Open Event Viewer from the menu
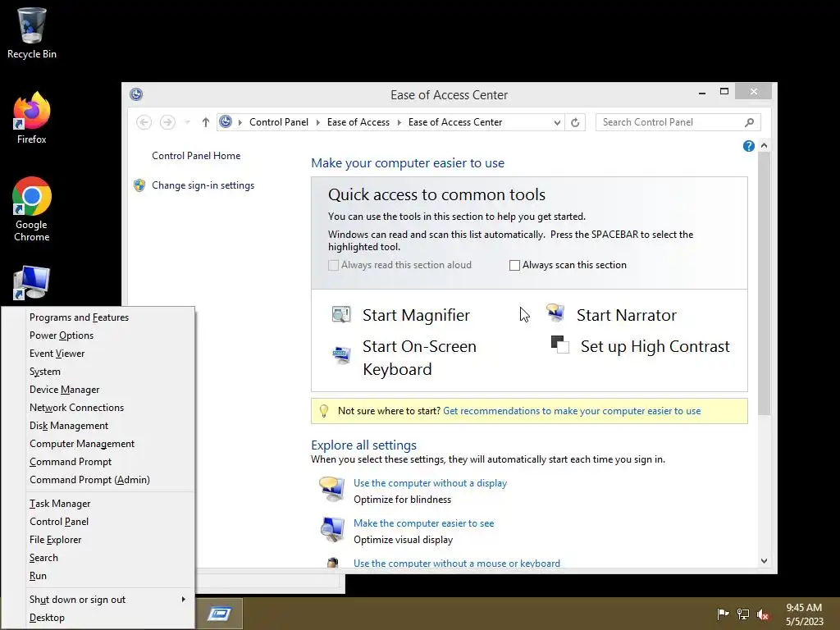Image resolution: width=840 pixels, height=630 pixels. pos(57,354)
